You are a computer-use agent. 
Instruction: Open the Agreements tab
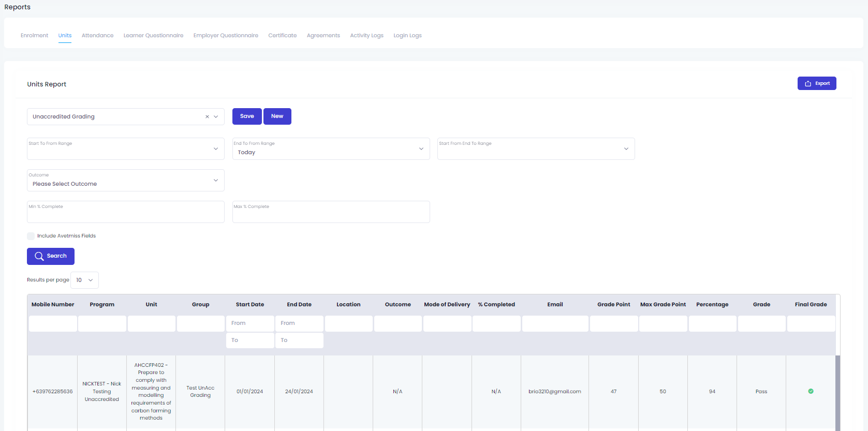[323, 36]
